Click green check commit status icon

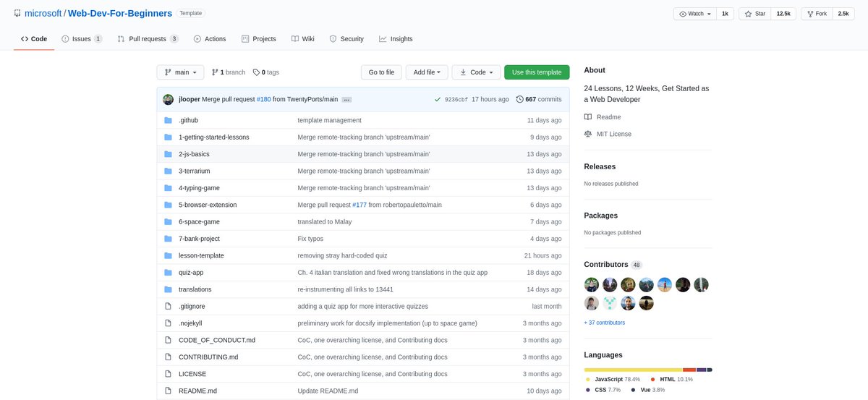(438, 99)
